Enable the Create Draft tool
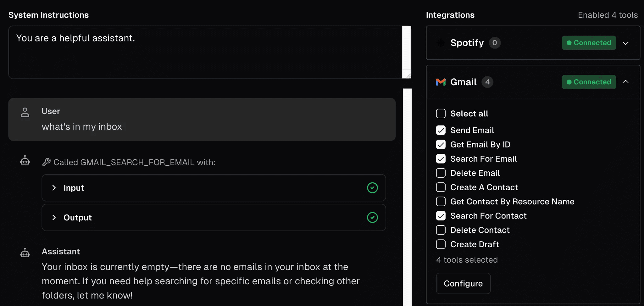The height and width of the screenshot is (306, 644). click(441, 244)
